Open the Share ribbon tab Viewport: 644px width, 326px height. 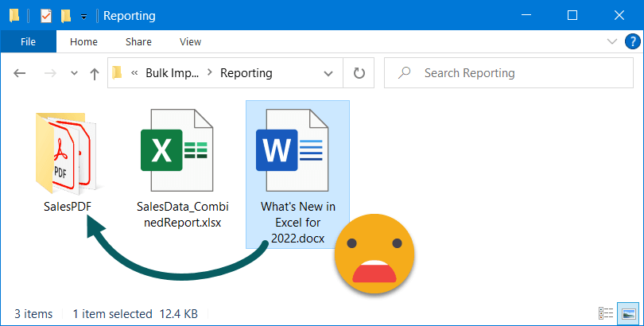(138, 41)
